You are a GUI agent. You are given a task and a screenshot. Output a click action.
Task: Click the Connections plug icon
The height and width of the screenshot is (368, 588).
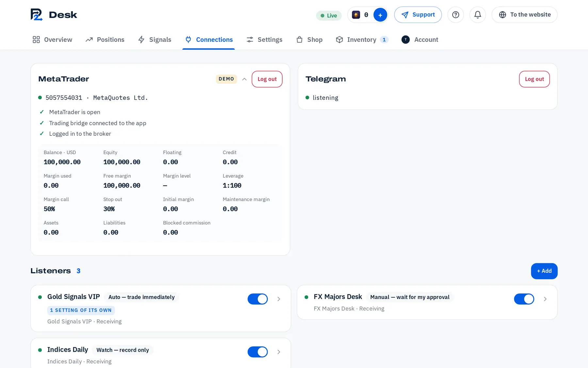pyautogui.click(x=188, y=40)
